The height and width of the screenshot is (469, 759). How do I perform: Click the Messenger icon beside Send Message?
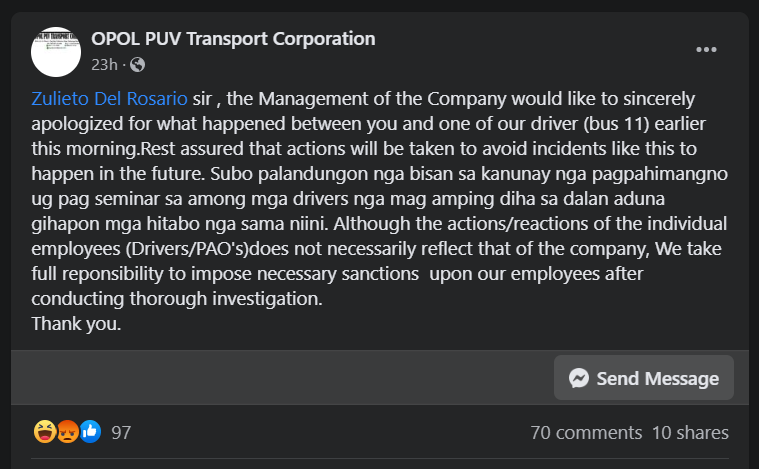tap(579, 378)
